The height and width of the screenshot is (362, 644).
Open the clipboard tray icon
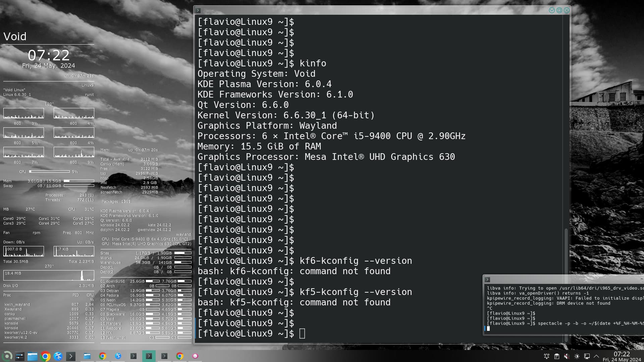tap(557, 356)
